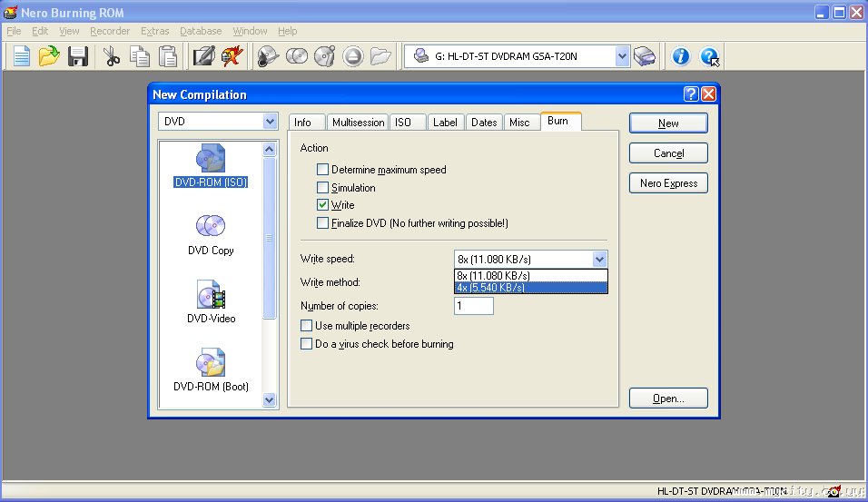
Task: Check Use multiple recorders
Action: click(306, 326)
